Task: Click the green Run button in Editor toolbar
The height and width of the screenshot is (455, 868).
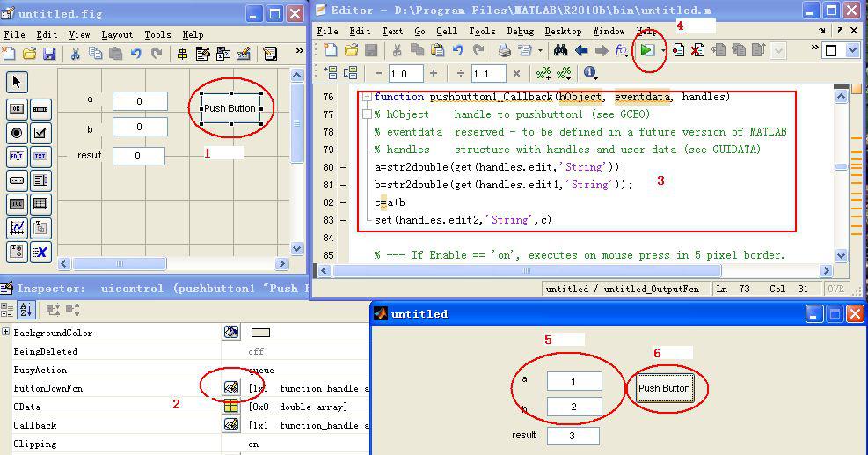Action: pos(646,50)
